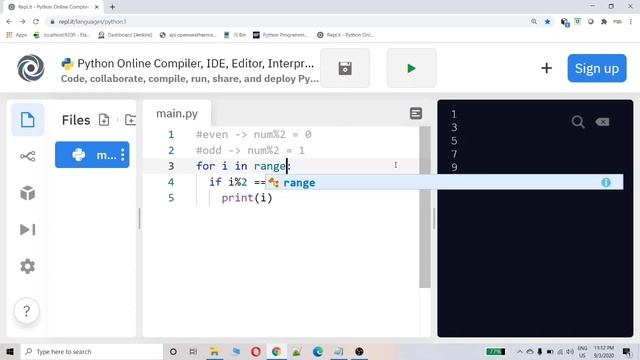The width and height of the screenshot is (640, 360).
Task: Click the editor format/layout icon
Action: tap(416, 113)
